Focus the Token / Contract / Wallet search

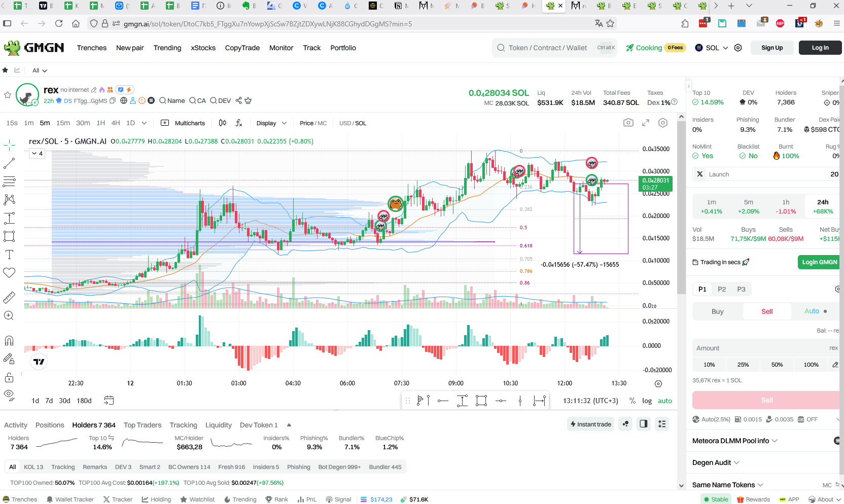click(555, 48)
